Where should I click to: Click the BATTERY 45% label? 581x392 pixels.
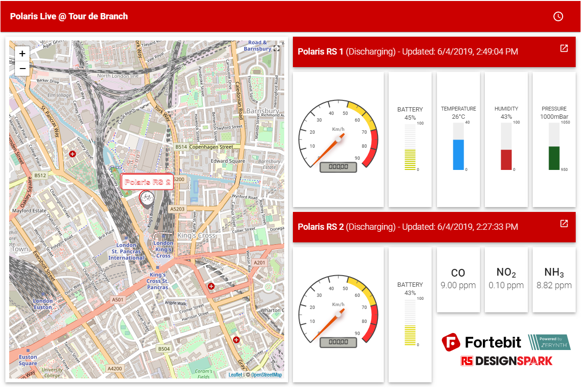410,113
